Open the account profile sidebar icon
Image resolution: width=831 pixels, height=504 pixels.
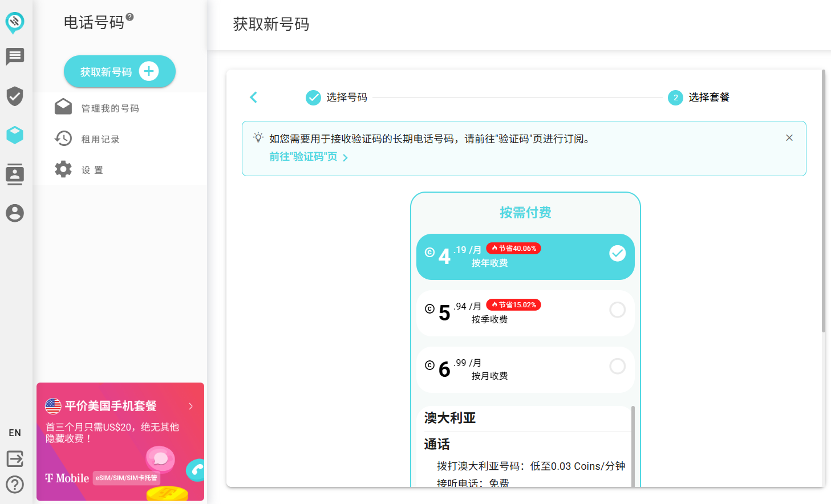(x=15, y=213)
